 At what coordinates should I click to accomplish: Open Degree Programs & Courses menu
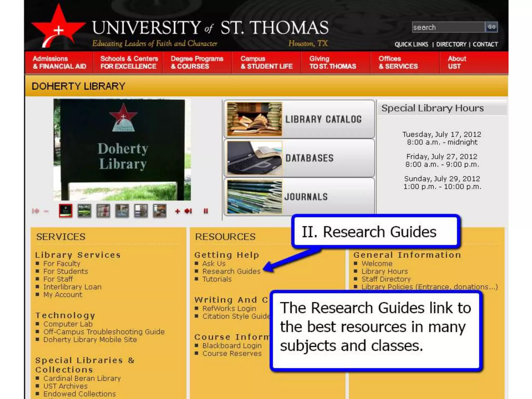click(x=197, y=63)
